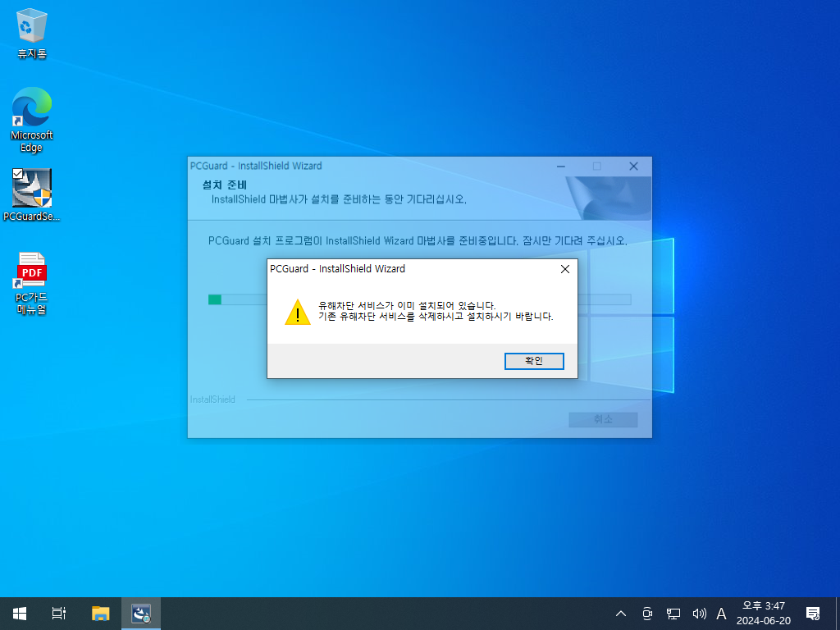Open the Windows Start menu

click(20, 614)
